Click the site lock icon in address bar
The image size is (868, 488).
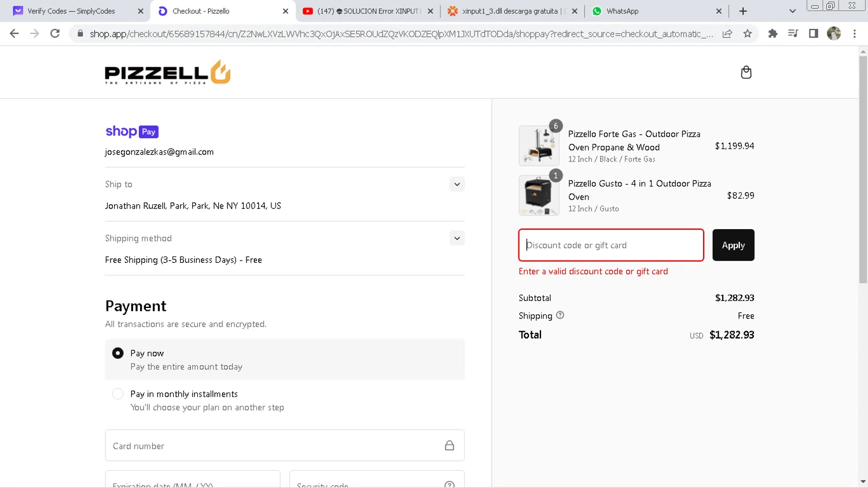pyautogui.click(x=80, y=34)
